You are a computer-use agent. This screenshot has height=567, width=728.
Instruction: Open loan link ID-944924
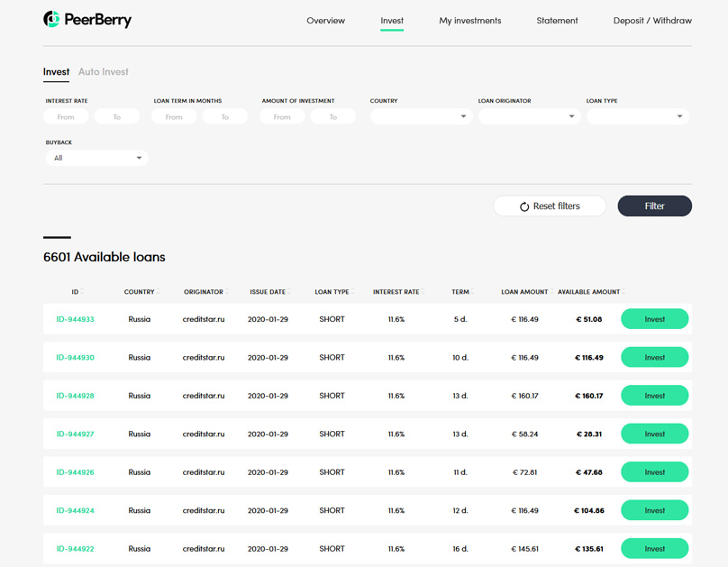(75, 510)
